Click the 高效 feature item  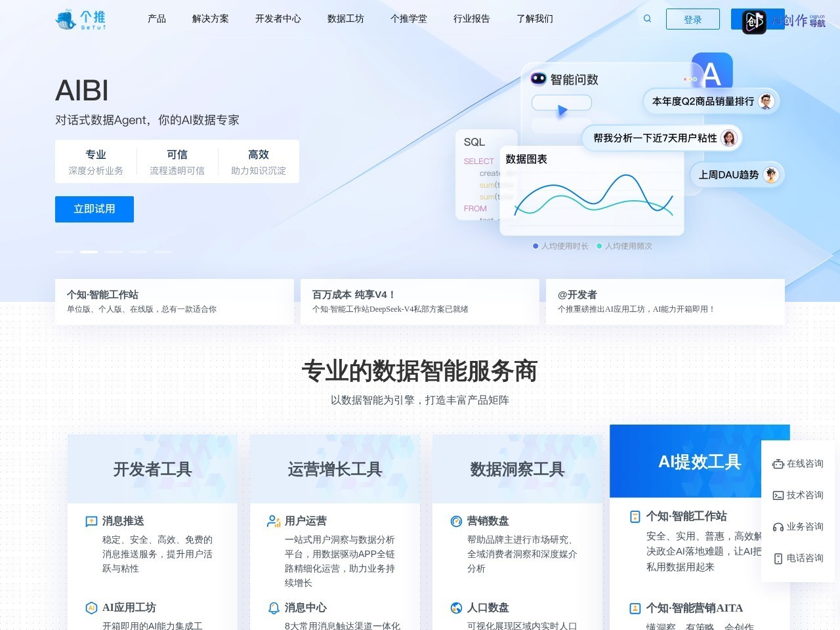259,162
